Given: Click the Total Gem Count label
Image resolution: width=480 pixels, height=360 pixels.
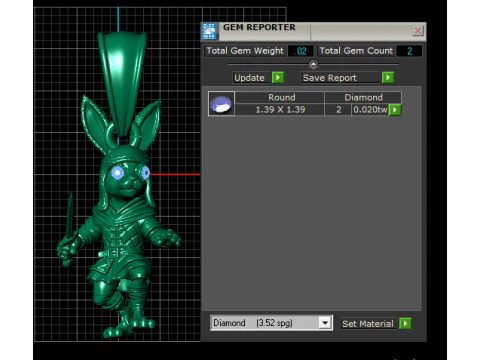Looking at the screenshot, I should (x=356, y=51).
